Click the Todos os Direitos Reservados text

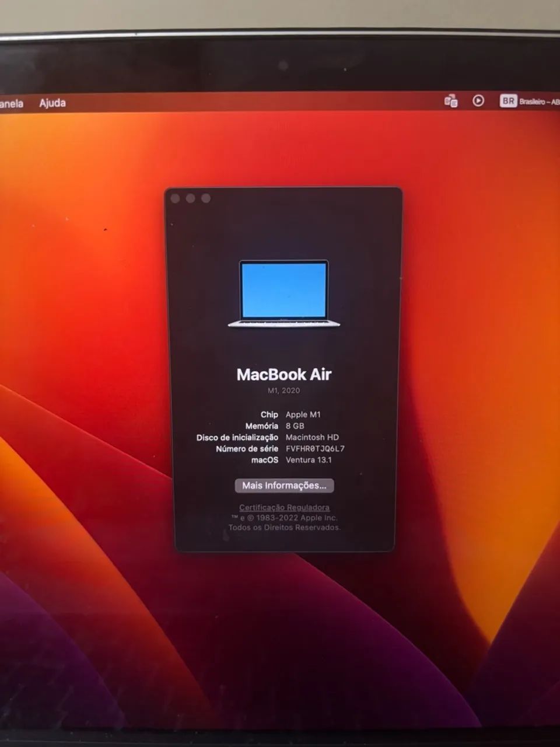(284, 528)
